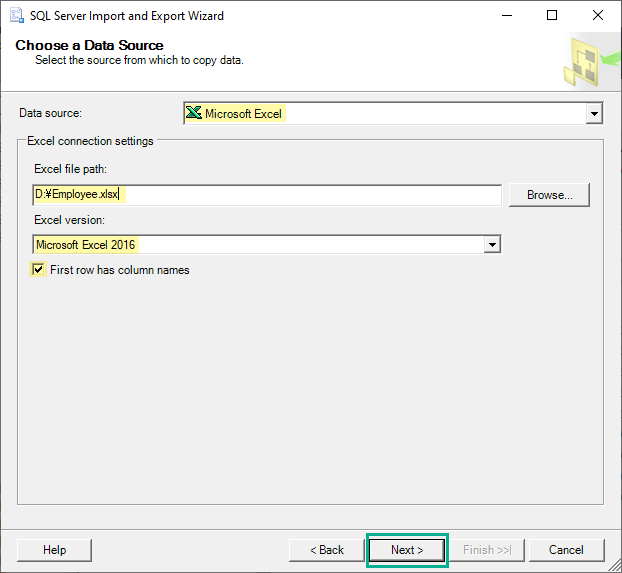Click the Browse... button
622x573 pixels.
(549, 195)
